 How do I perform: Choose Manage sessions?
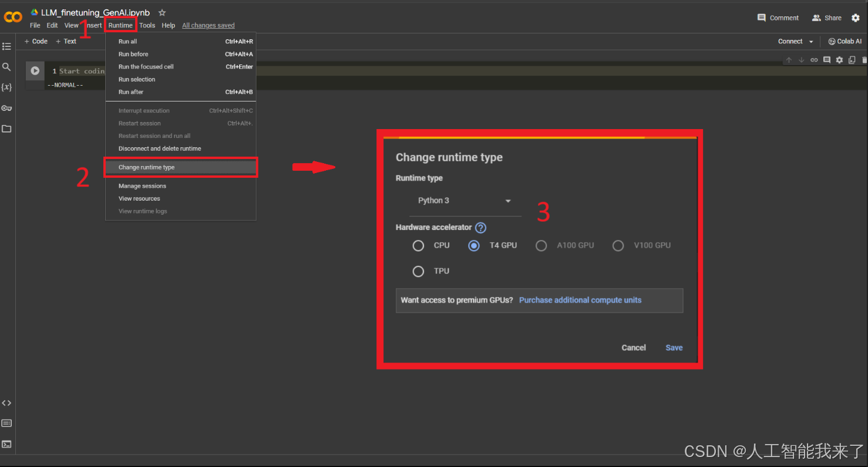click(x=181, y=186)
